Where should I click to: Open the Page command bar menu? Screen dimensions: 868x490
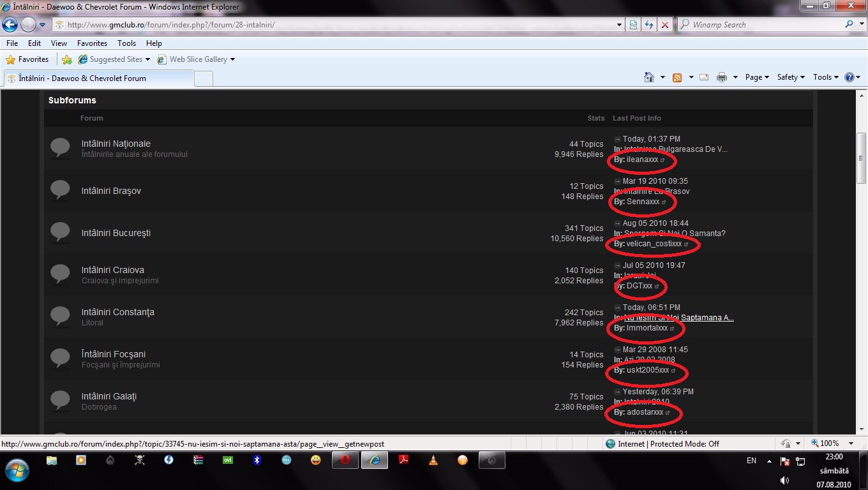757,77
